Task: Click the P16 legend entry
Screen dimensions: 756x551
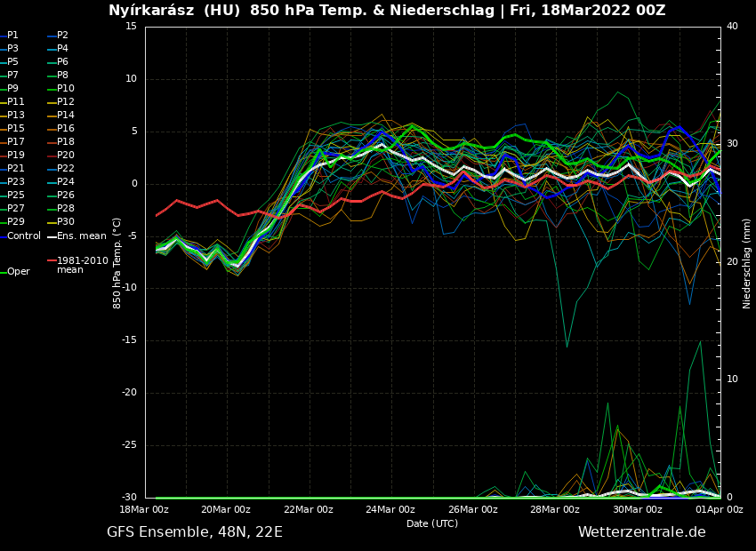Action: (65, 129)
